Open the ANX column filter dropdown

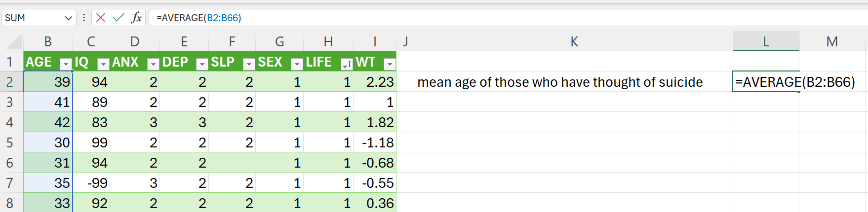tap(154, 64)
